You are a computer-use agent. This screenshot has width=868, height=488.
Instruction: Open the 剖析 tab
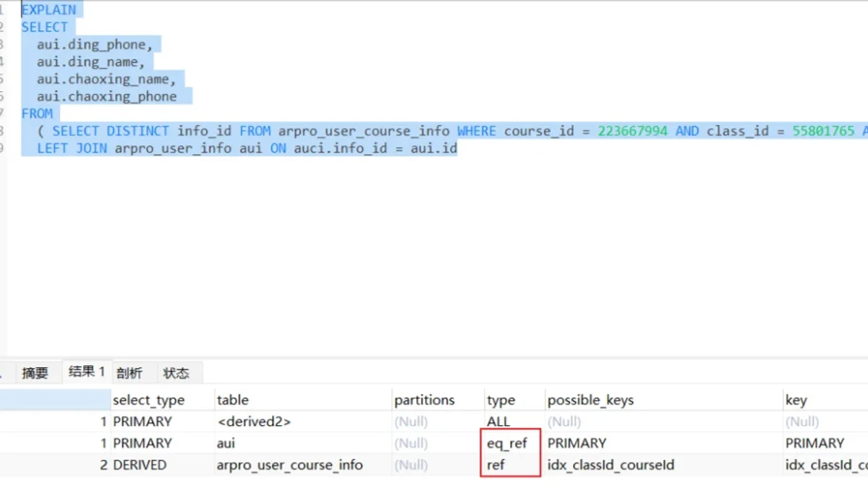click(129, 373)
